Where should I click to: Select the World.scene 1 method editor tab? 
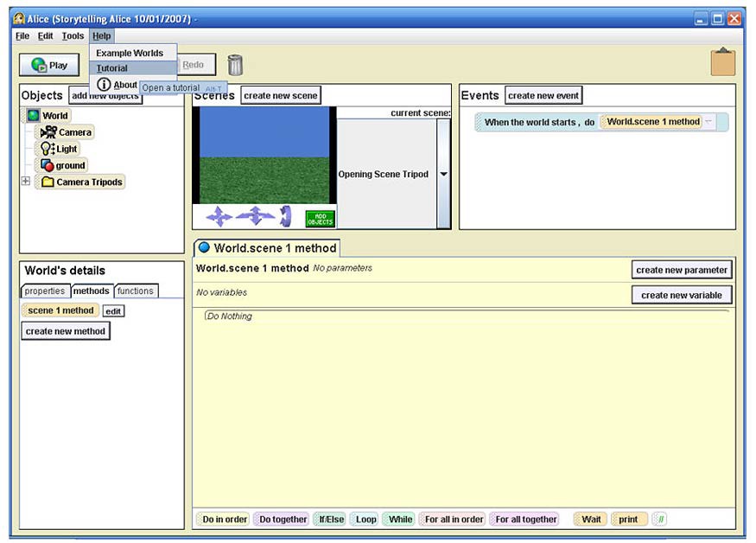point(268,247)
